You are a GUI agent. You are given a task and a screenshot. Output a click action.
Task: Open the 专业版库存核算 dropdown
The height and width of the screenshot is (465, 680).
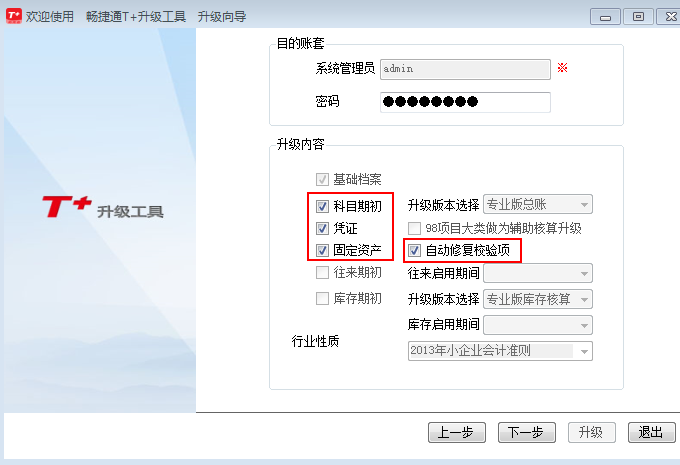538,299
